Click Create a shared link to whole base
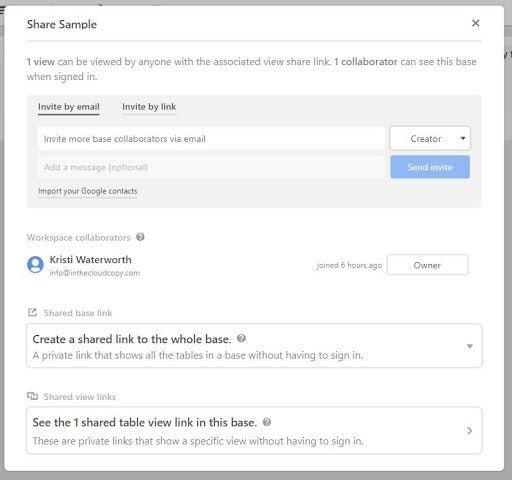 pos(254,346)
